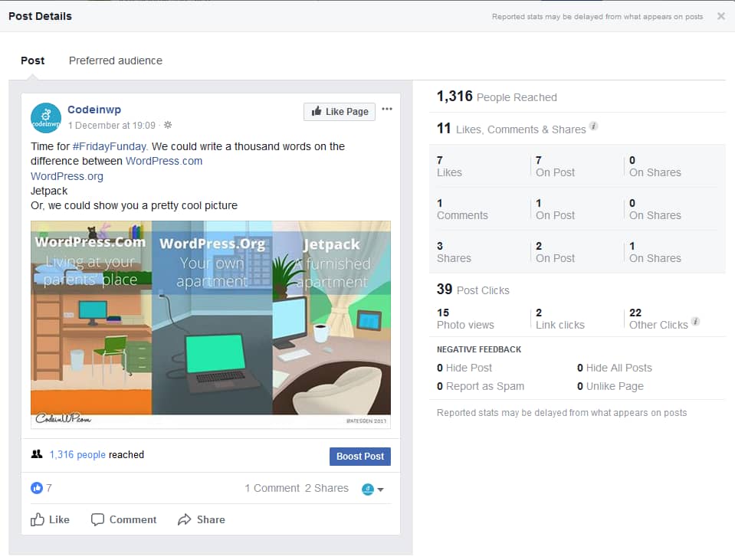Follow the WordPress.org link in post text
The image size is (735, 560).
click(x=67, y=176)
